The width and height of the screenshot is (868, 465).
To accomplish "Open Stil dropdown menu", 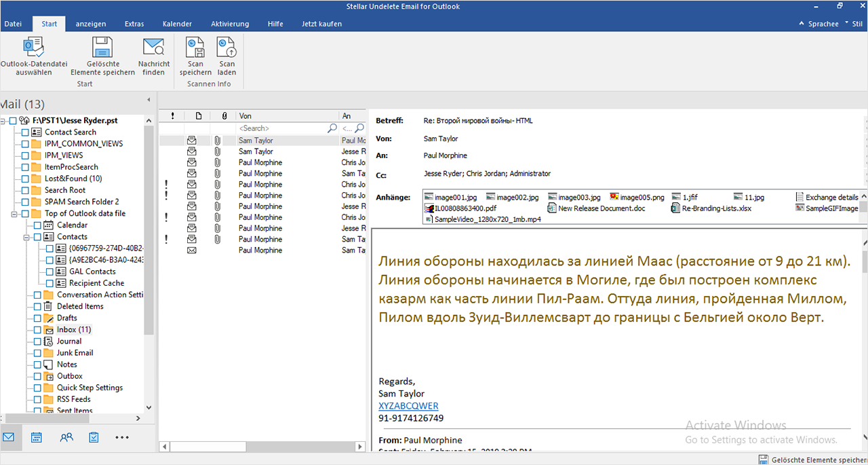I will tap(856, 24).
